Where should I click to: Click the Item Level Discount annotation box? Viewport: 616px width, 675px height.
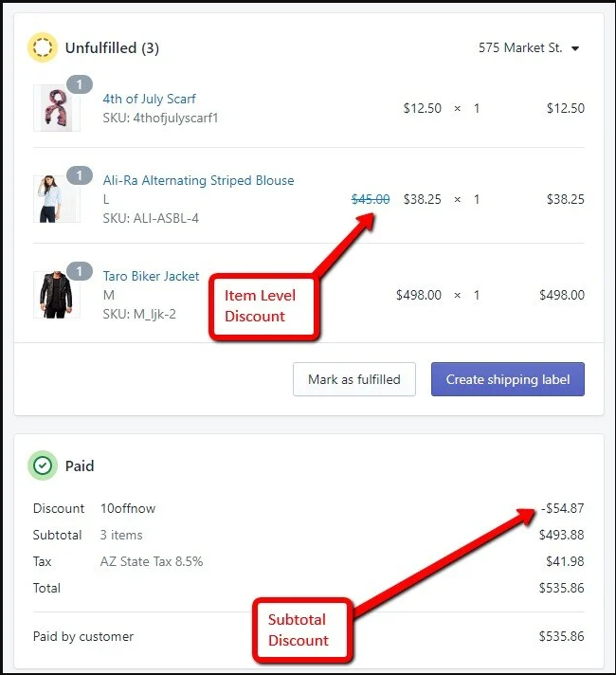pos(260,305)
